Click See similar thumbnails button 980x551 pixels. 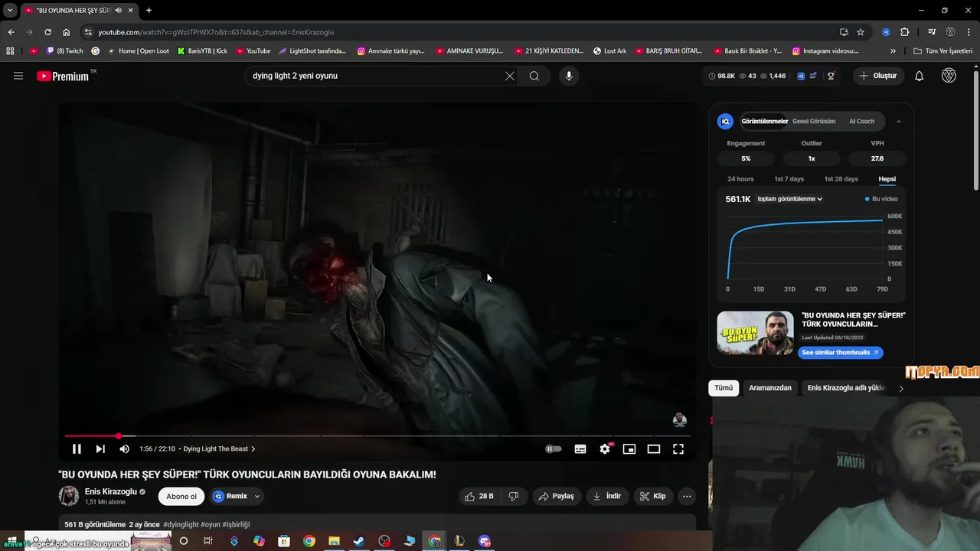click(840, 353)
